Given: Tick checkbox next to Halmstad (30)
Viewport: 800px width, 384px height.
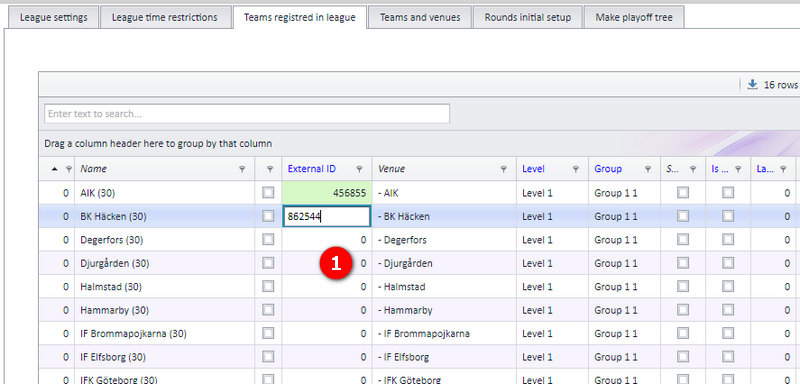Looking at the screenshot, I should click(268, 287).
